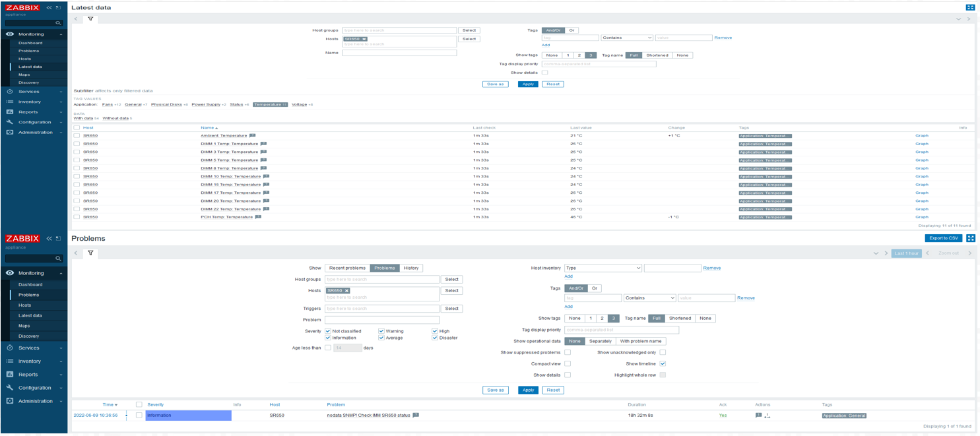Remove SR650 host chip in Latest data filter
This screenshot has width=980, height=436.
click(364, 39)
